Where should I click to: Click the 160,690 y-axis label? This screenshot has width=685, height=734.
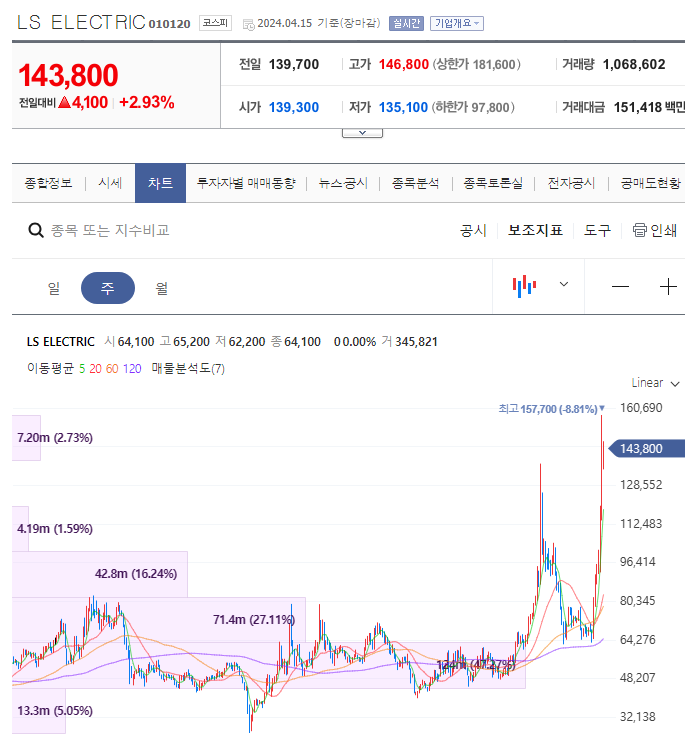point(641,408)
